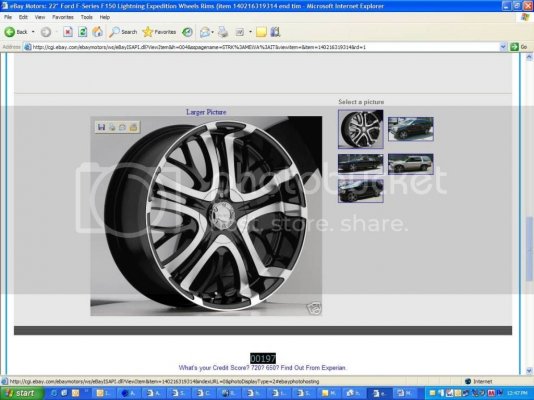Image resolution: width=534 pixels, height=400 pixels.
Task: Click the Internet zone status bar indicator
Action: point(478,382)
